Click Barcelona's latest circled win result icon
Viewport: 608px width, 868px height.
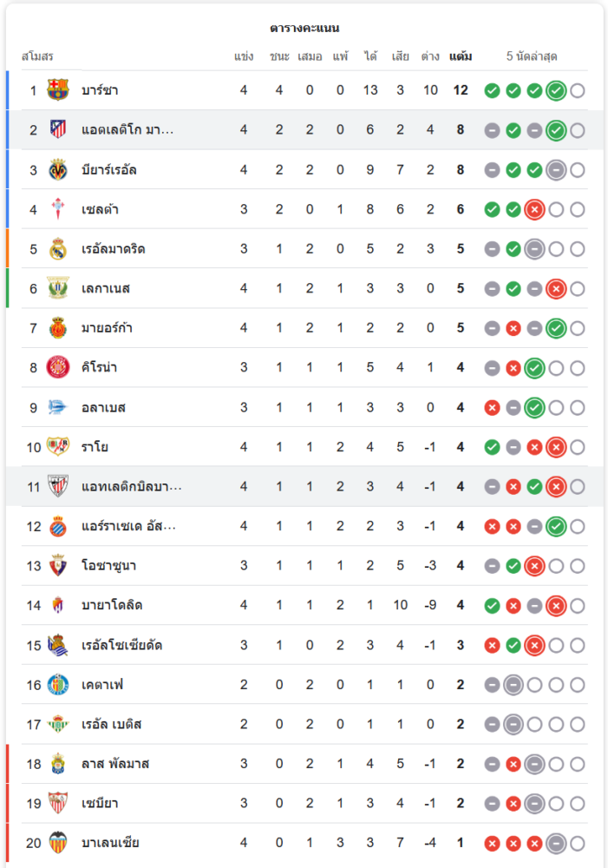coord(556,90)
